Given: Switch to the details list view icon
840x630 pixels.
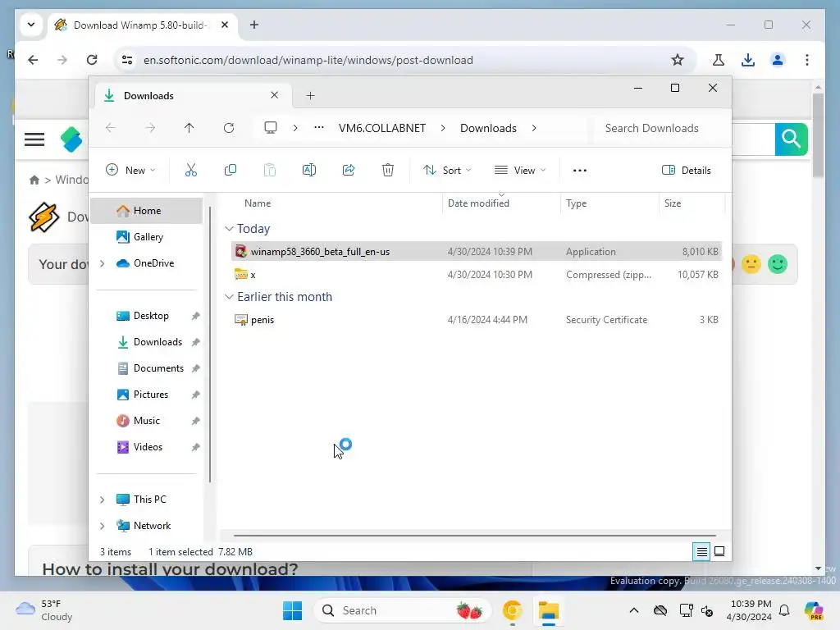Looking at the screenshot, I should click(701, 551).
